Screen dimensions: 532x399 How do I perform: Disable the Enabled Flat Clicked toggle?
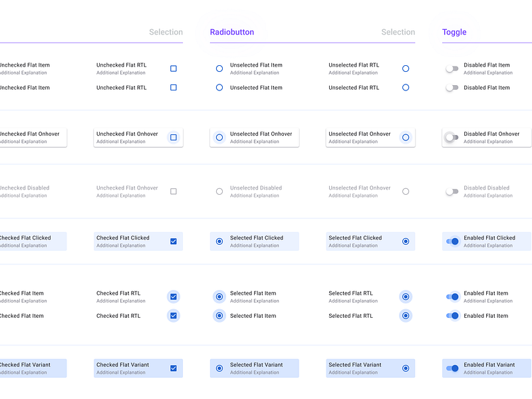[x=452, y=241]
